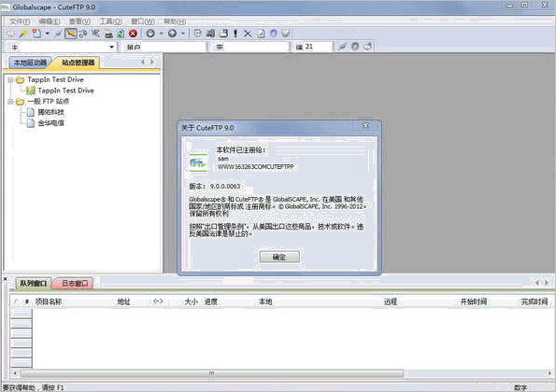This screenshot has height=392, width=556.
Task: Open dropdown arrow beside Upload icon
Action: tap(183, 34)
